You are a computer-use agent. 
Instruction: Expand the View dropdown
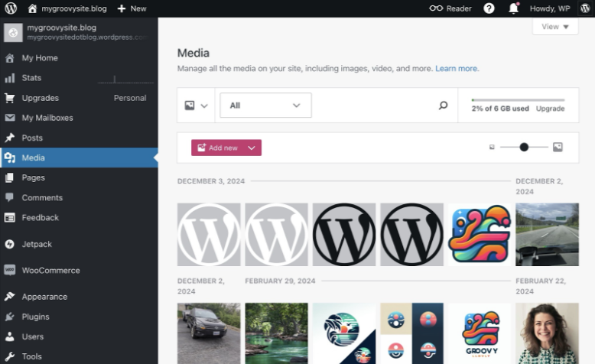[555, 27]
